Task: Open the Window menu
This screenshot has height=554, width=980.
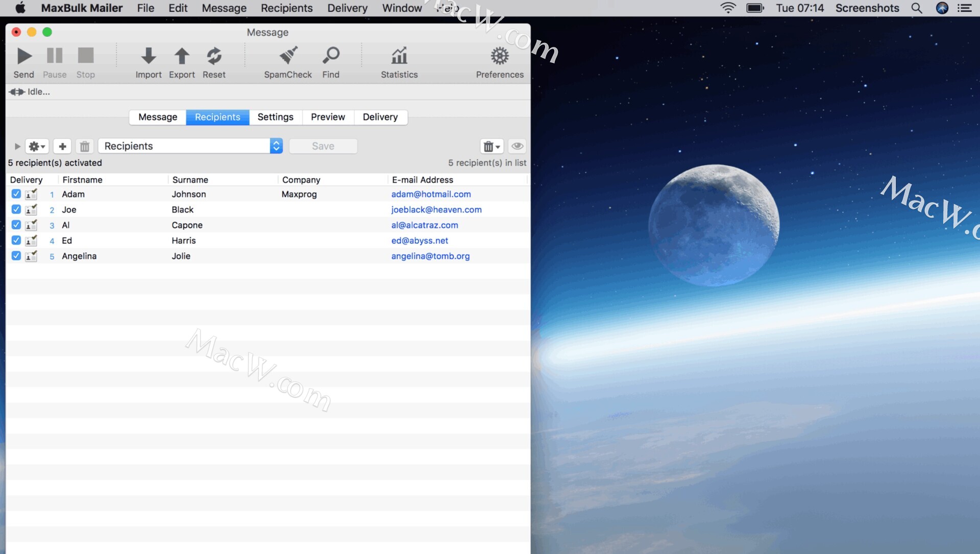Action: pyautogui.click(x=402, y=8)
